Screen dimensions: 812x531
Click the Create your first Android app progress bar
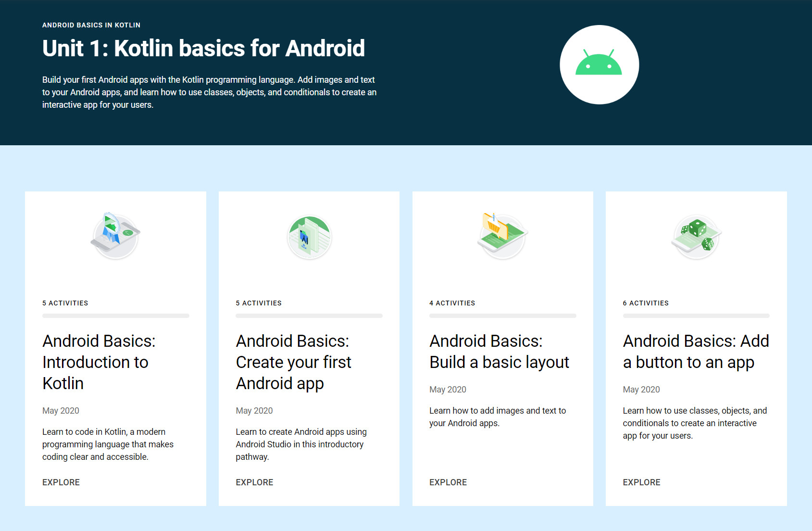click(309, 316)
